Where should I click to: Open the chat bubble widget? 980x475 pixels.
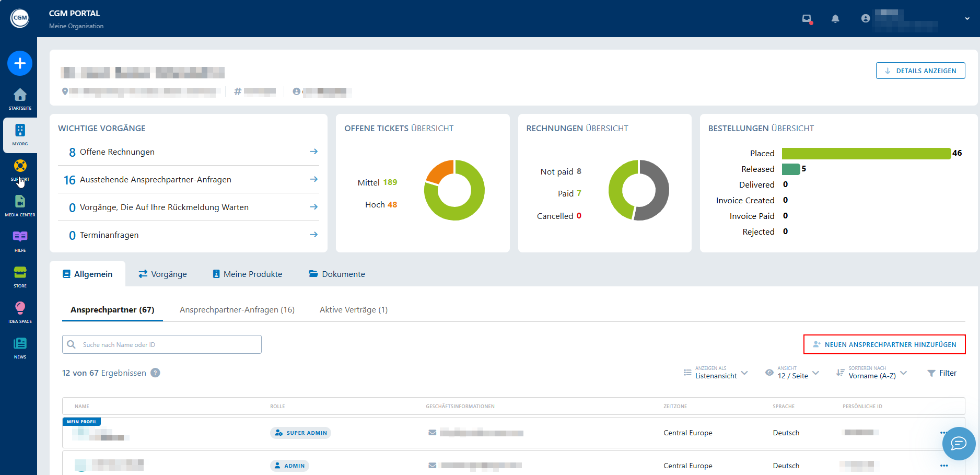point(959,444)
